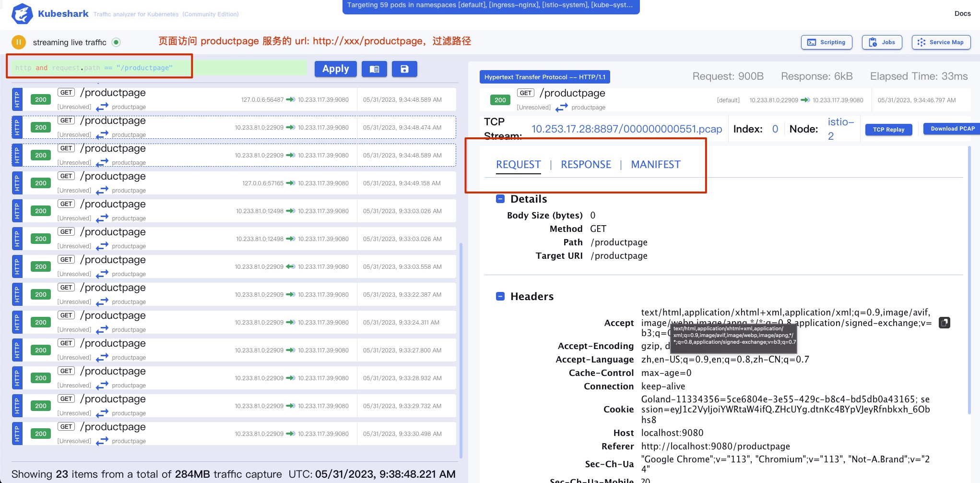980x483 pixels.
Task: Copy the Accept header value
Action: click(944, 323)
